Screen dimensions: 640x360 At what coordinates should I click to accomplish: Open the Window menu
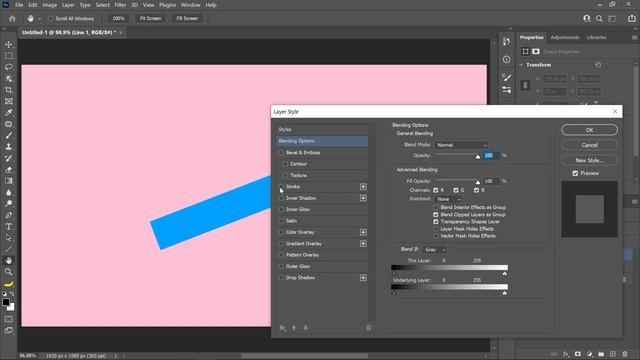[191, 5]
